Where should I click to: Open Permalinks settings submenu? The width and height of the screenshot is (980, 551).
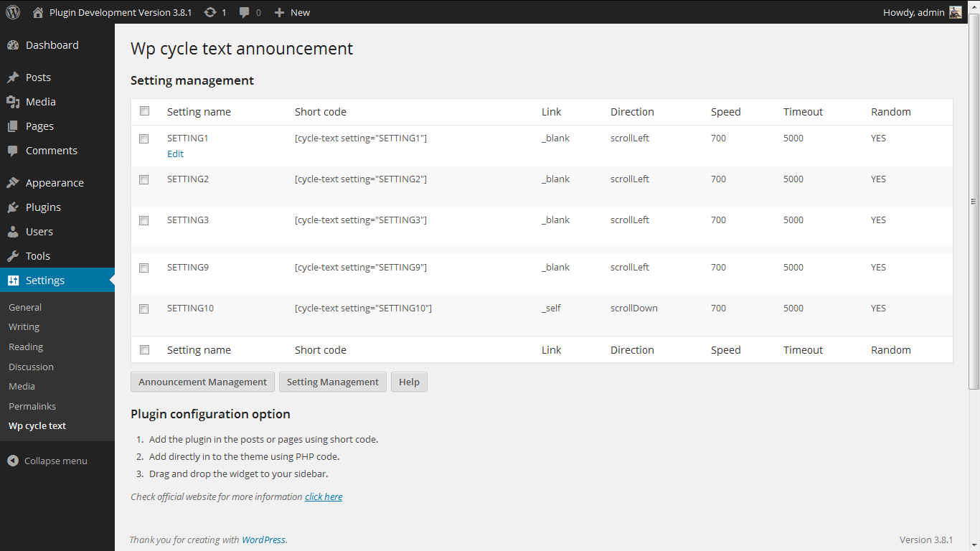pyautogui.click(x=32, y=406)
